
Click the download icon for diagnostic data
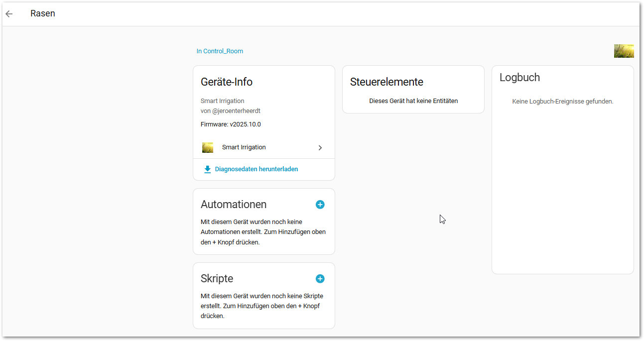point(208,169)
